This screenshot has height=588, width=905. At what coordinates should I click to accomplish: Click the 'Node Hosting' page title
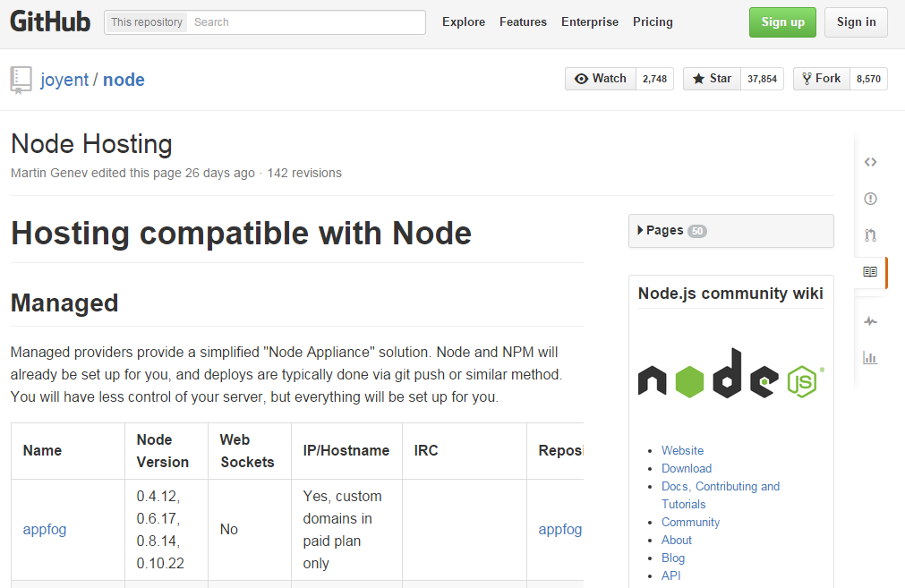click(x=91, y=144)
